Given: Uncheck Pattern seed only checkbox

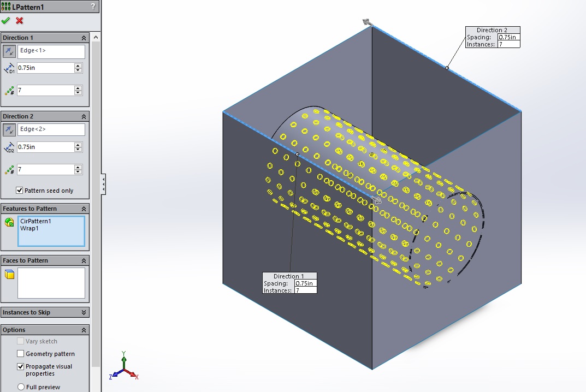Looking at the screenshot, I should pyautogui.click(x=20, y=191).
